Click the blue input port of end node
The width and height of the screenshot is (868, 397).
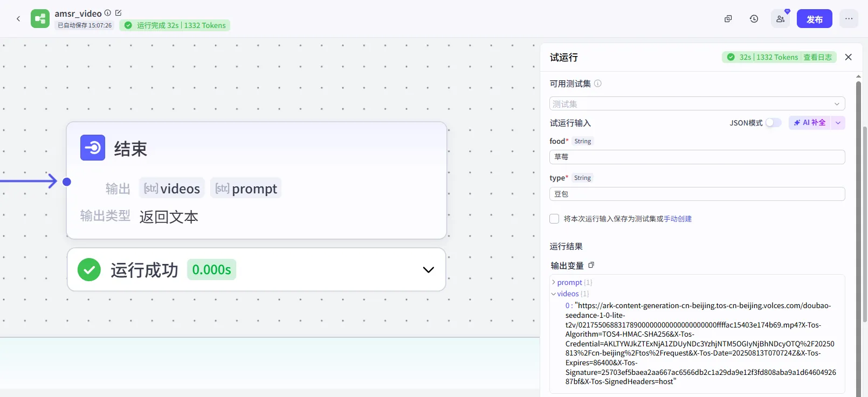coord(67,182)
